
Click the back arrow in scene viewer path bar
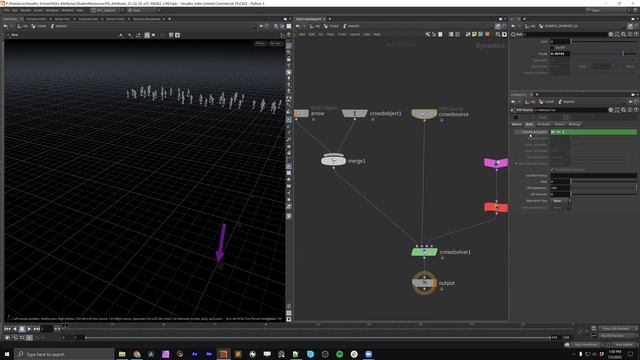[x=6, y=26]
